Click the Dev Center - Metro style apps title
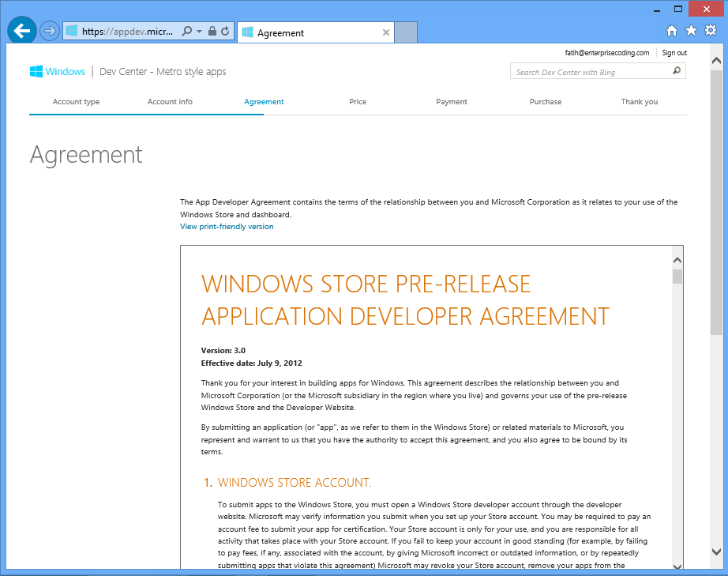Viewport: 728px width, 576px height. pyautogui.click(x=163, y=72)
